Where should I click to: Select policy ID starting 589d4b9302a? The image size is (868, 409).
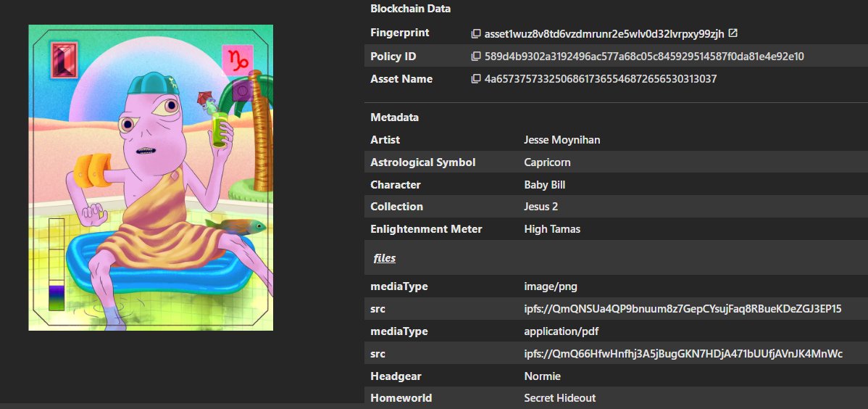pyautogui.click(x=644, y=57)
